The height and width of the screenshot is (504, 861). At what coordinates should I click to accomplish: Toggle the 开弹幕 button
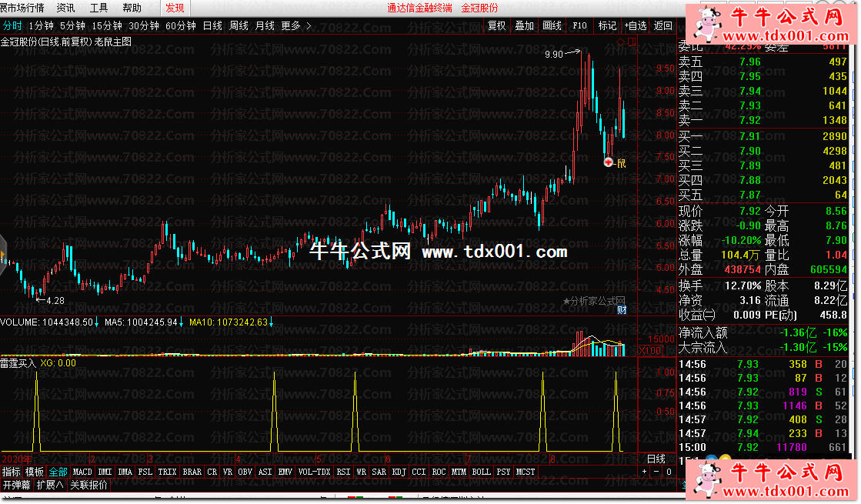17,485
